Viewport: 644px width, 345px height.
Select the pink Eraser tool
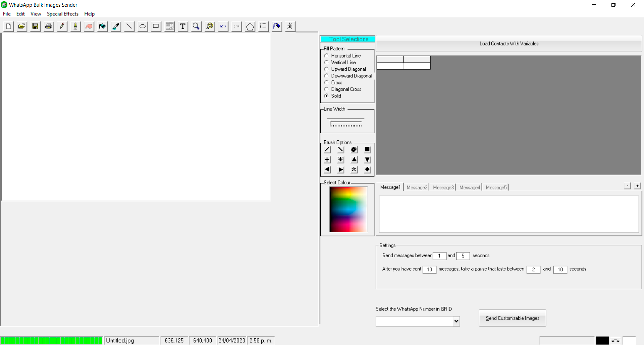pyautogui.click(x=89, y=26)
